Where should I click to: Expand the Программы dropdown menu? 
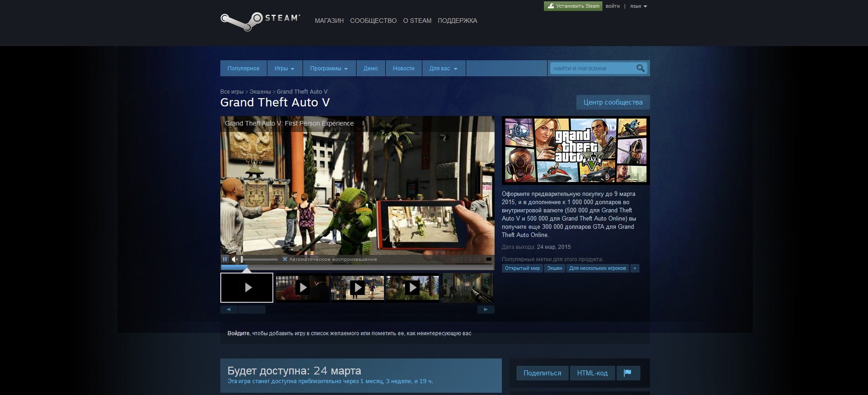pyautogui.click(x=329, y=68)
